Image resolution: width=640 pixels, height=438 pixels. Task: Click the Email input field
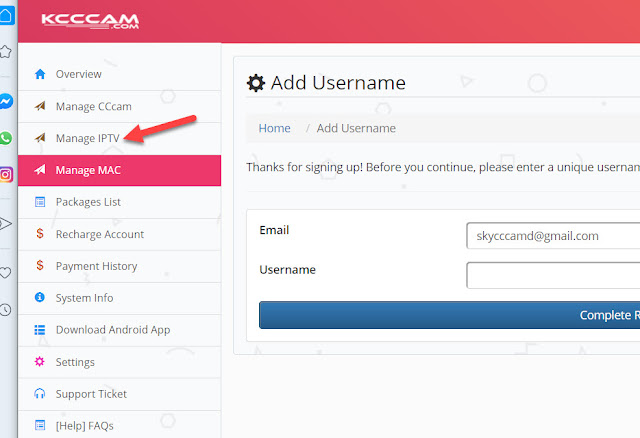tap(552, 236)
